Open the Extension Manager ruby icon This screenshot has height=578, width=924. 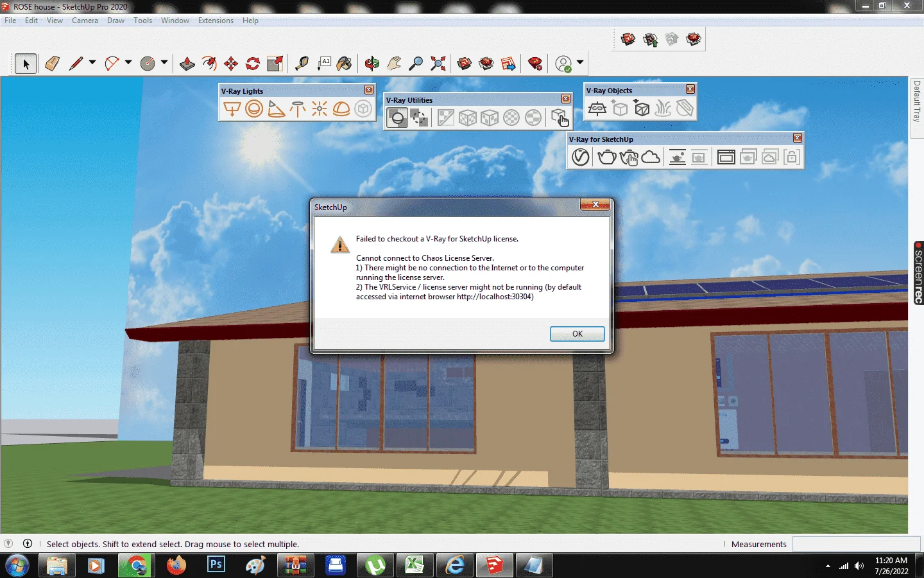click(535, 63)
